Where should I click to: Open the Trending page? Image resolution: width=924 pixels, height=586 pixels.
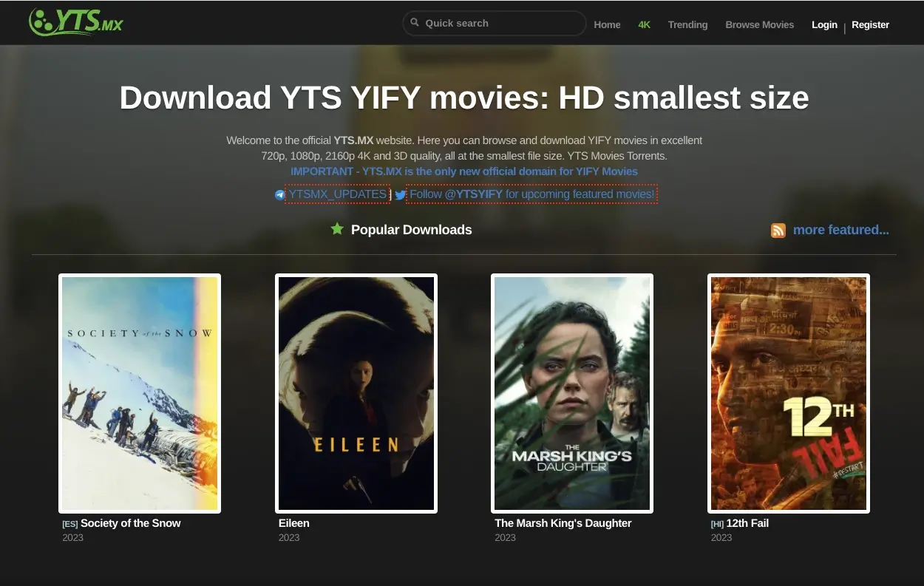[687, 24]
